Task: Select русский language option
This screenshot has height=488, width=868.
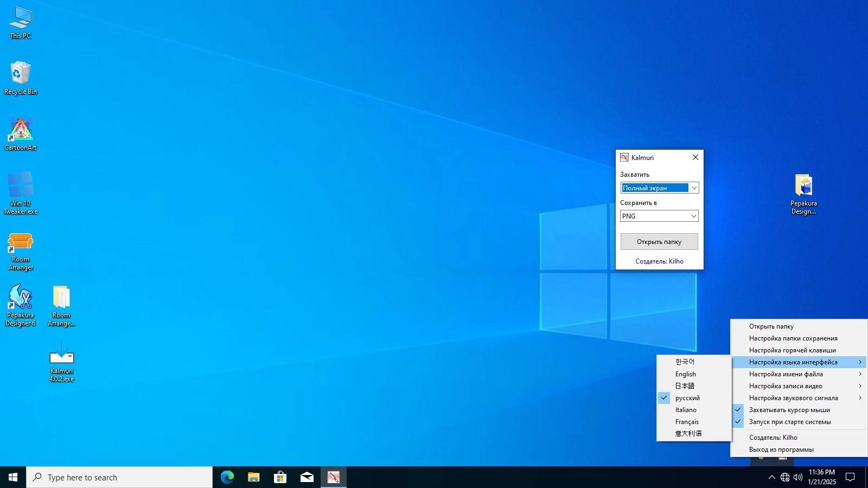Action: pyautogui.click(x=694, y=398)
